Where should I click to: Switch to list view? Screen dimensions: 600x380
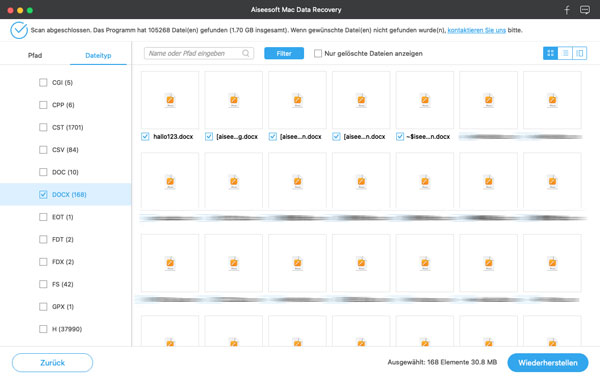[565, 53]
